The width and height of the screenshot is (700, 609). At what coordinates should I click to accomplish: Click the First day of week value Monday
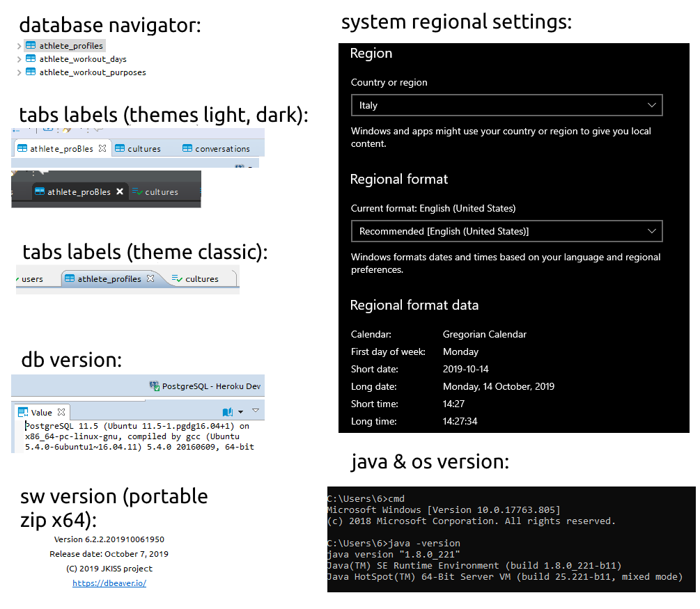tap(460, 351)
